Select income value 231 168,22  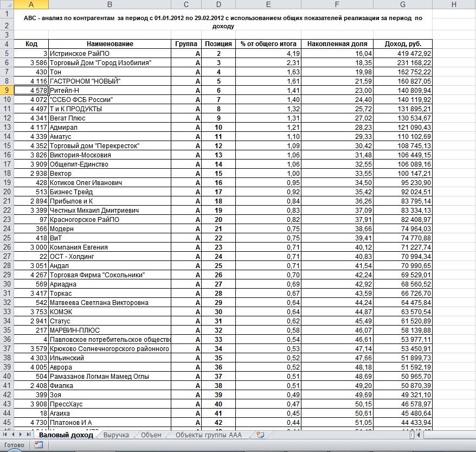(402, 62)
